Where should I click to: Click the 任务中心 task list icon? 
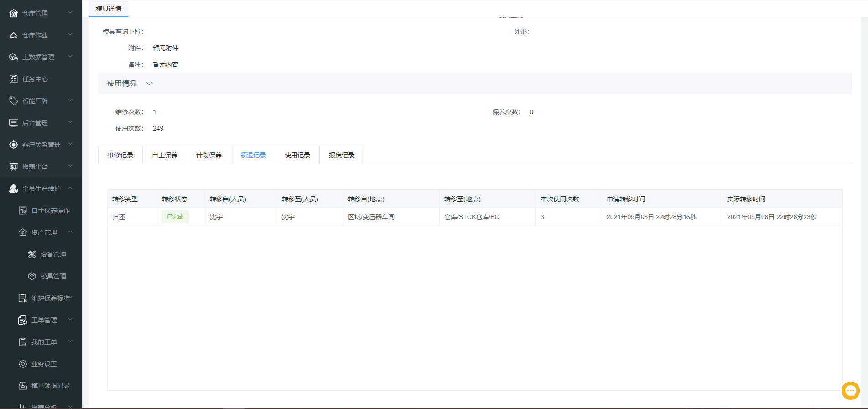[x=14, y=79]
